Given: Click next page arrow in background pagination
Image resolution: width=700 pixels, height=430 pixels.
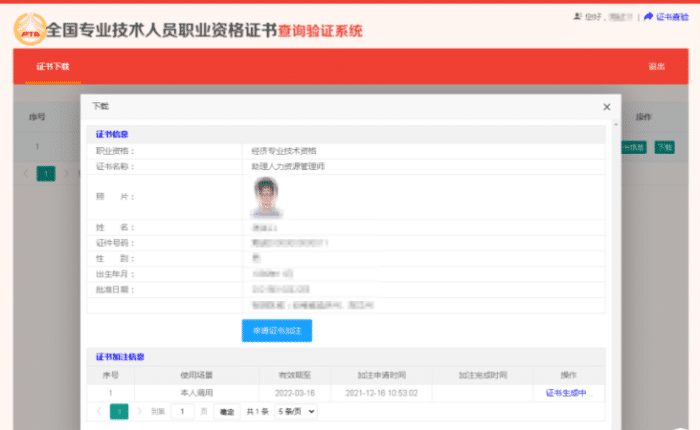Looking at the screenshot, I should coord(66,173).
